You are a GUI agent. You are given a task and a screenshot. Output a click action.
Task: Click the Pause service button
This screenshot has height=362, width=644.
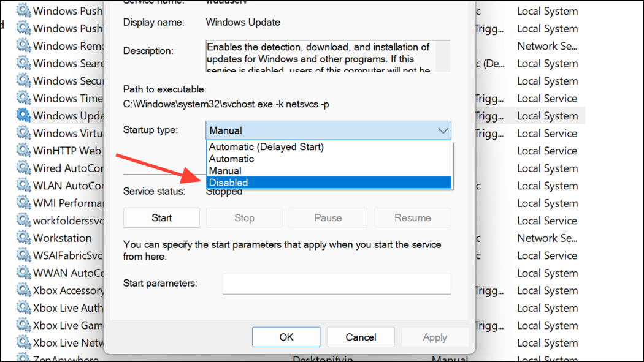[x=328, y=217]
